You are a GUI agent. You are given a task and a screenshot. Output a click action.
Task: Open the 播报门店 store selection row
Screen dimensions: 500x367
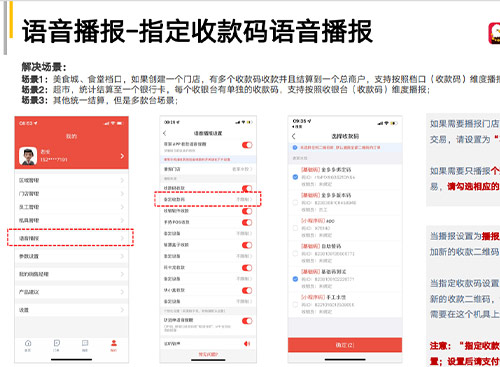(208, 169)
